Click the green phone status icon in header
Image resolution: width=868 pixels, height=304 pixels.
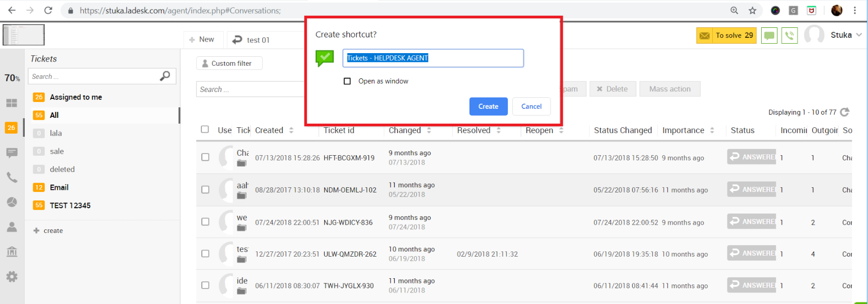coord(789,35)
